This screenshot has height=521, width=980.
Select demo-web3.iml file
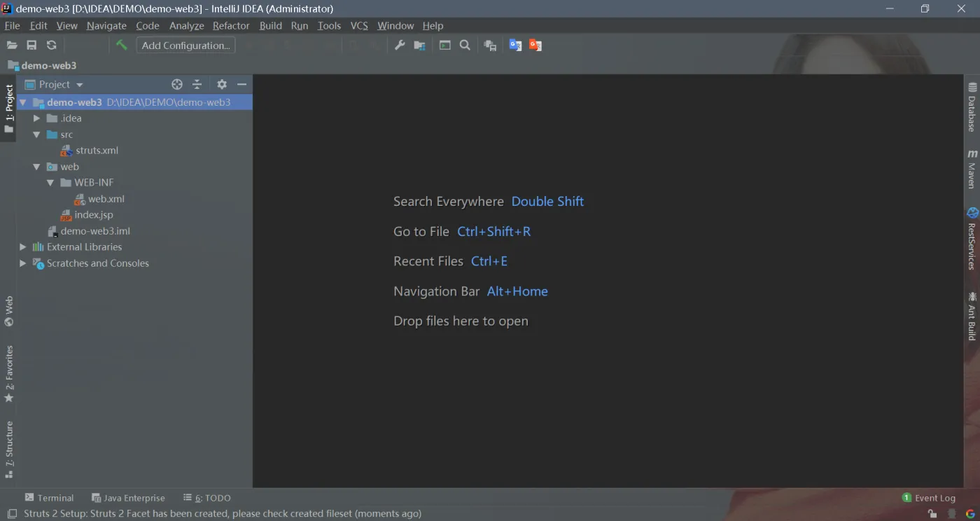(95, 231)
